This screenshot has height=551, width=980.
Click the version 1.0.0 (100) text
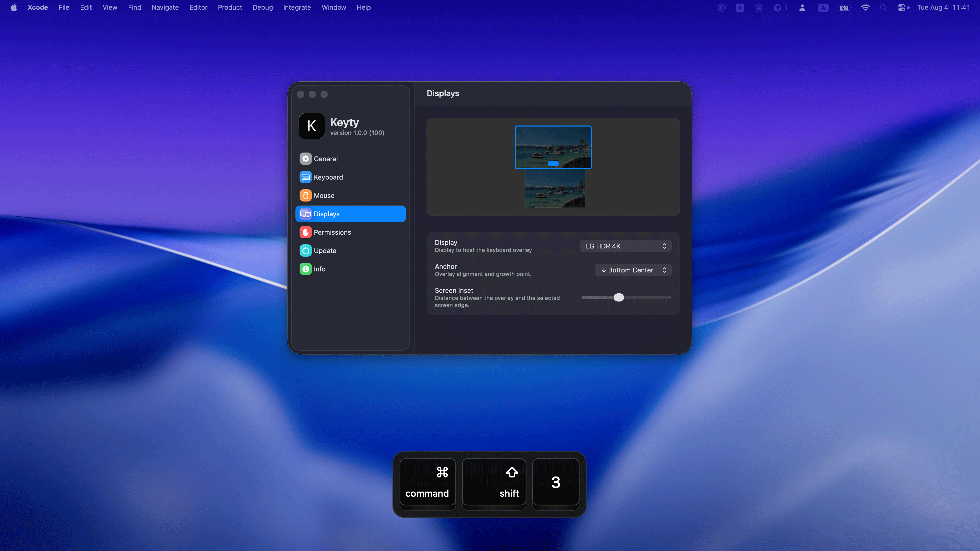357,133
